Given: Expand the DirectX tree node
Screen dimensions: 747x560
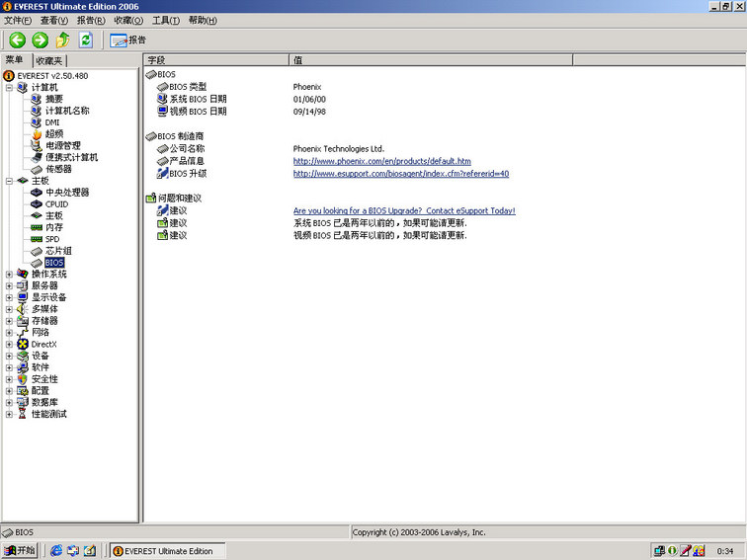Looking at the screenshot, I should (9, 345).
